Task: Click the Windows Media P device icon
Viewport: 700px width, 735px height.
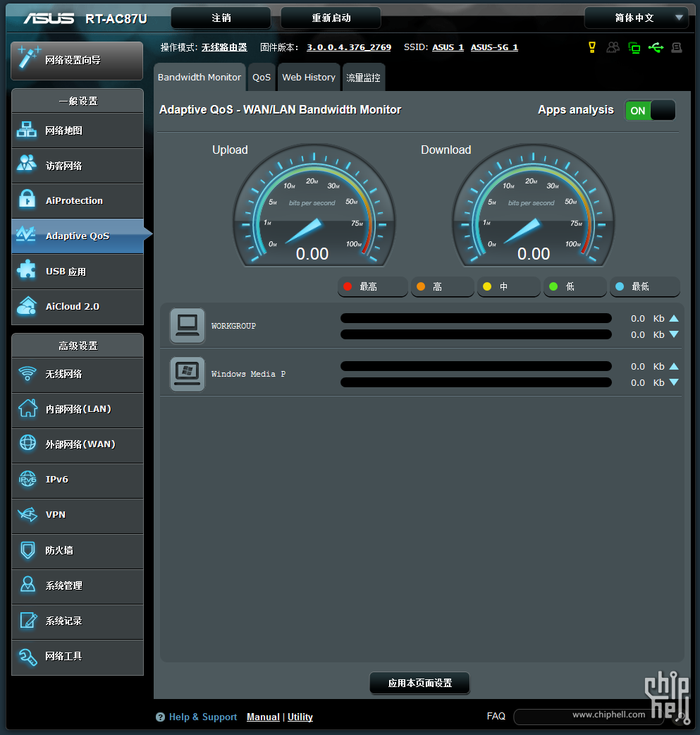Action: tap(188, 374)
